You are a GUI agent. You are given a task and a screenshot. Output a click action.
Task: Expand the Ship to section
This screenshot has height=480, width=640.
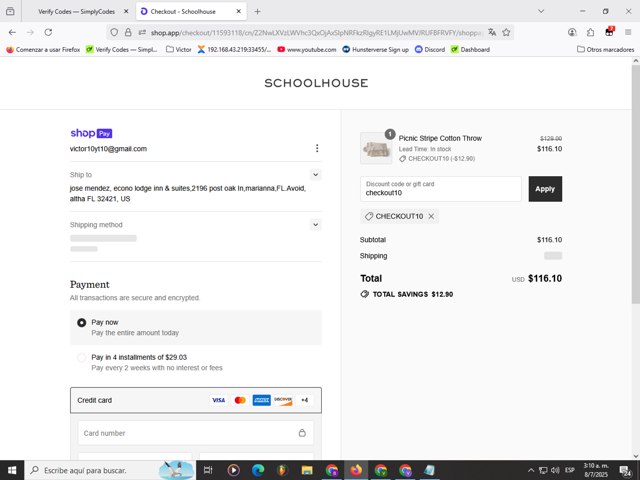point(316,175)
